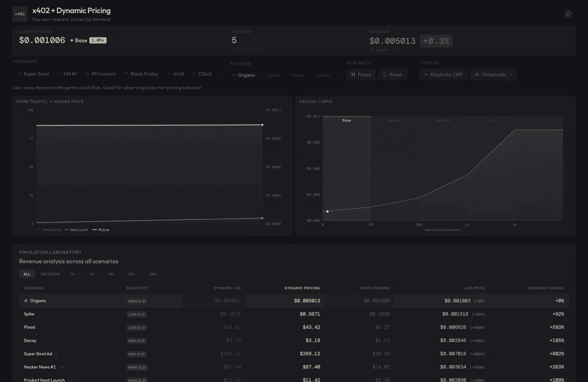Open the Thresholds dropdown
The width and height of the screenshot is (588, 382).
493,75
